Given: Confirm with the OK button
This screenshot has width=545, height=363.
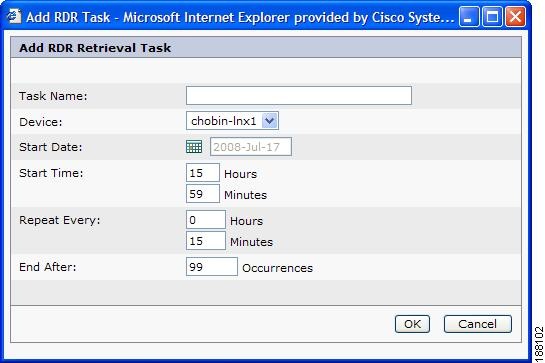Looking at the screenshot, I should 412,324.
